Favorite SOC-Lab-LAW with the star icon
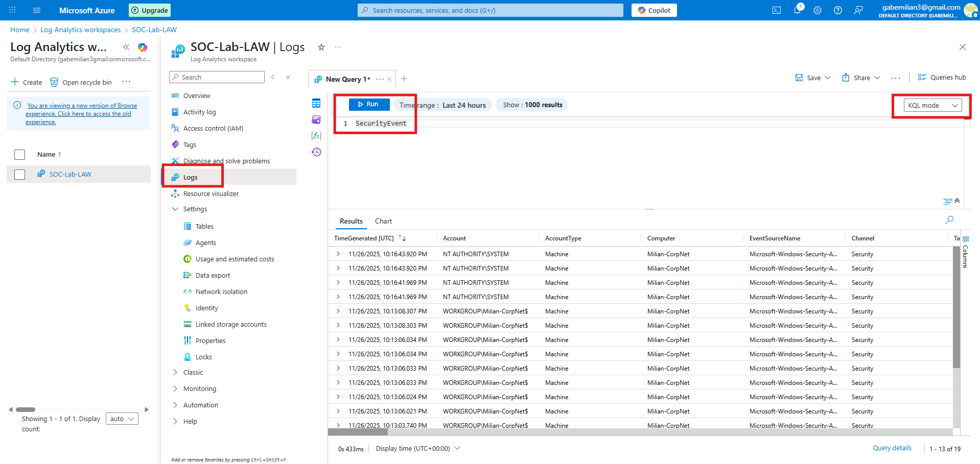 [x=321, y=47]
